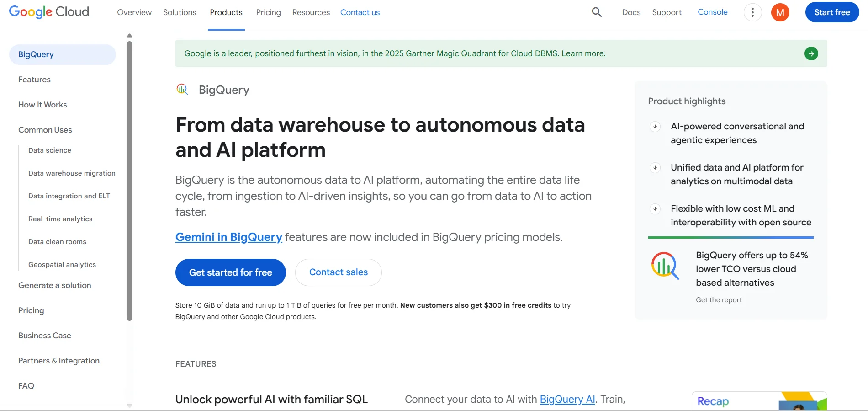Expand Flexible with low cost ML arrow
Viewport: 868px width, 411px height.
[x=655, y=209]
